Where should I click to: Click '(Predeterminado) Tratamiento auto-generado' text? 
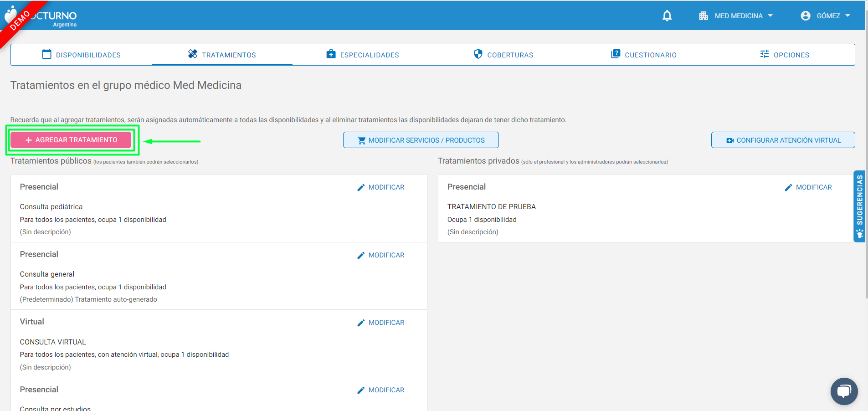88,299
